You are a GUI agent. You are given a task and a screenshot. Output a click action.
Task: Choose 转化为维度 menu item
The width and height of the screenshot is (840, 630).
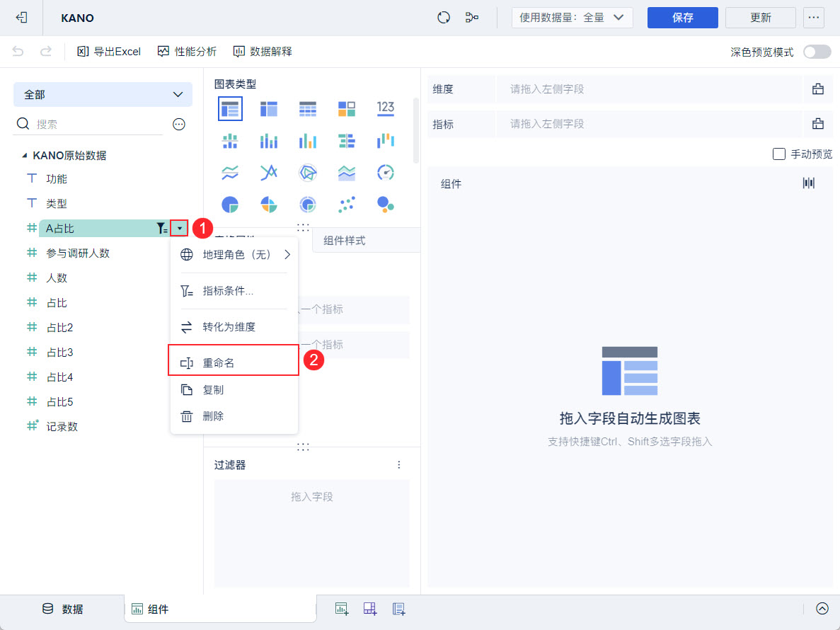pos(234,327)
